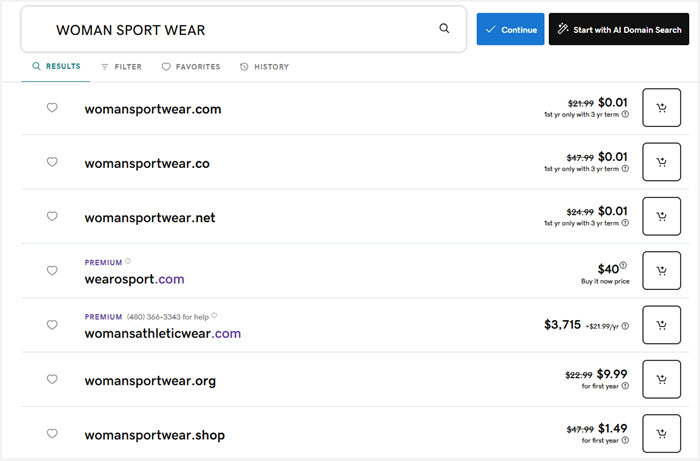
Task: Add womansportwear.org to cart
Action: tap(661, 380)
